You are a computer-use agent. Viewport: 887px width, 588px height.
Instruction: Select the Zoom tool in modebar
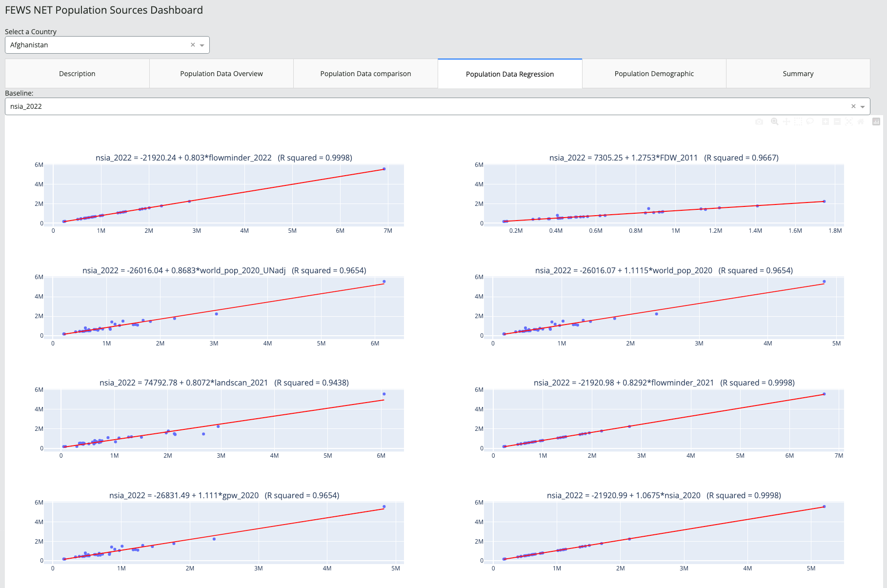pyautogui.click(x=774, y=122)
